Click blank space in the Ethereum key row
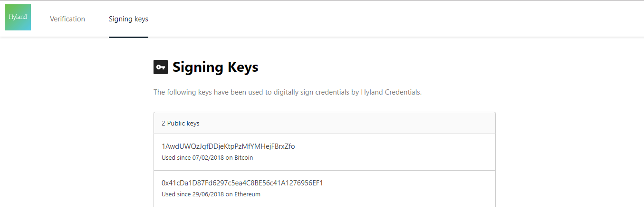This screenshot has height=222, width=644. [x=404, y=189]
